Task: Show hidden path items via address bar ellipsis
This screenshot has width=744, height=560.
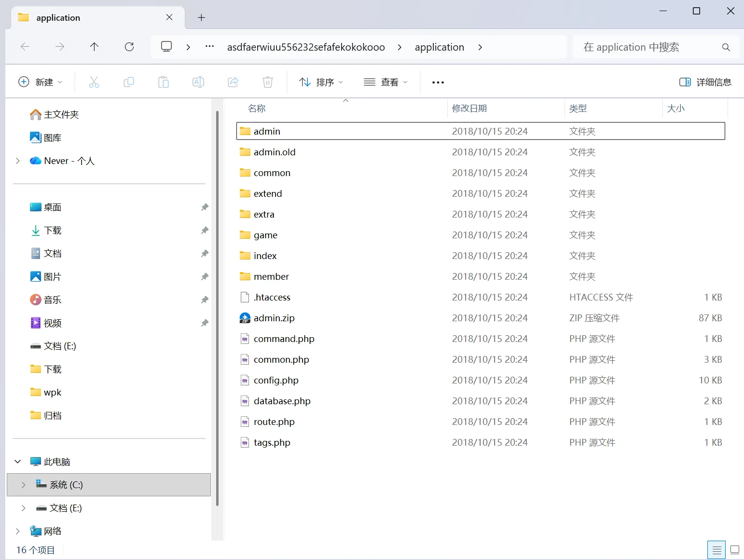Action: click(x=209, y=47)
